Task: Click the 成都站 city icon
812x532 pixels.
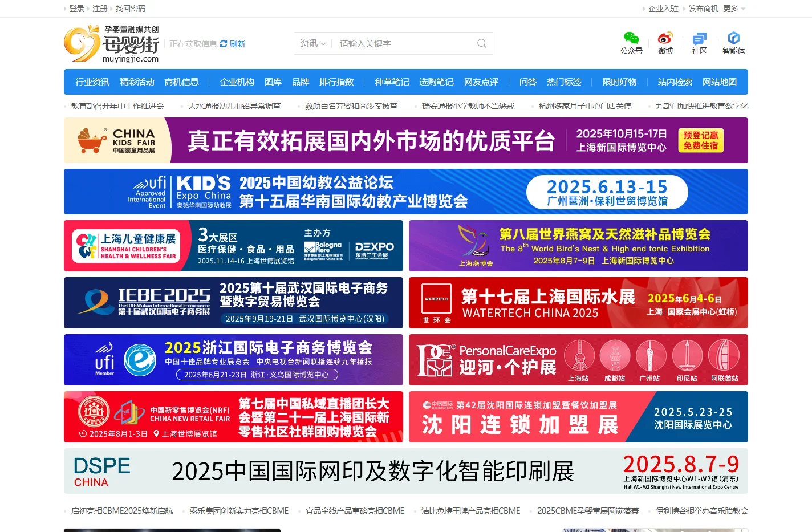Action: [615, 360]
